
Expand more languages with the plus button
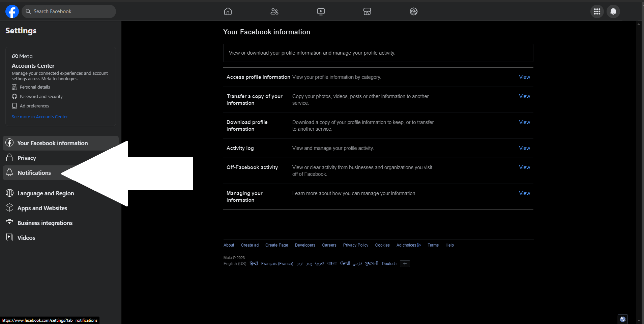pyautogui.click(x=405, y=264)
